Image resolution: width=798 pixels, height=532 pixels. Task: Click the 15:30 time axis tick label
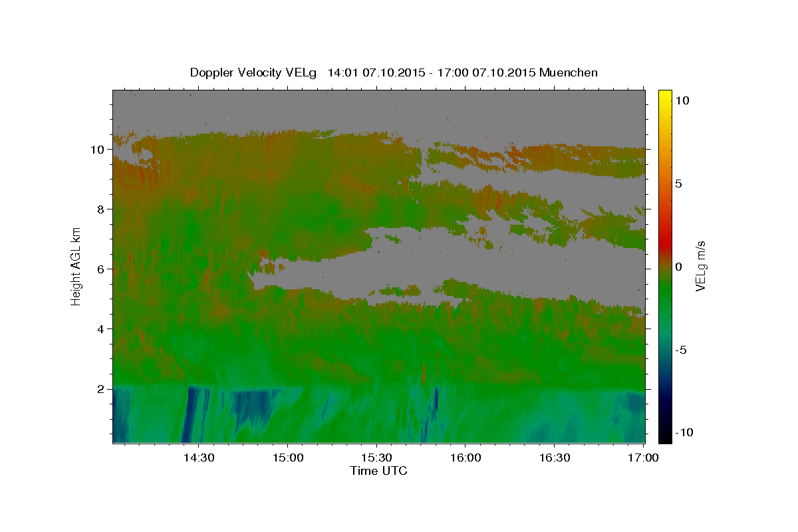(376, 458)
